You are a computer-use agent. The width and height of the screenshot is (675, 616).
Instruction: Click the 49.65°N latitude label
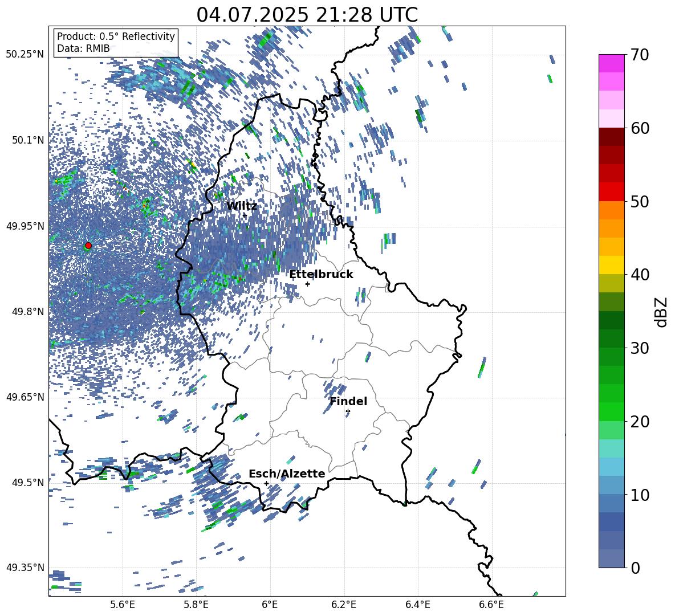[25, 397]
